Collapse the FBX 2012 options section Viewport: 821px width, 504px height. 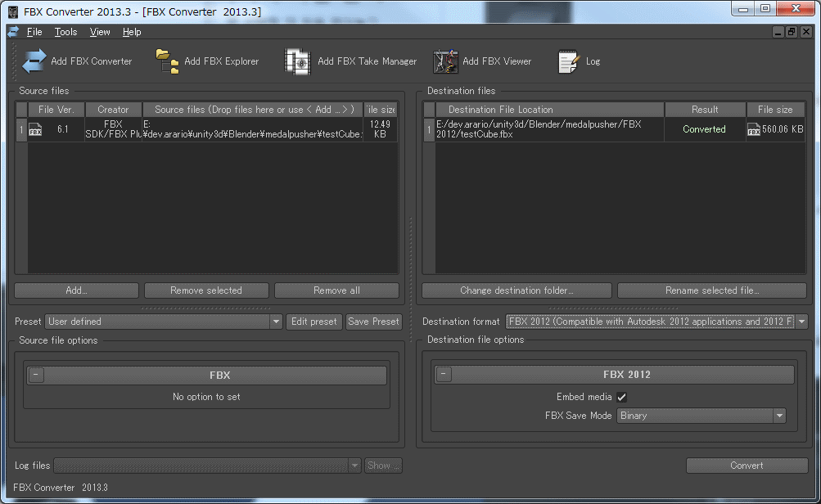[x=444, y=374]
